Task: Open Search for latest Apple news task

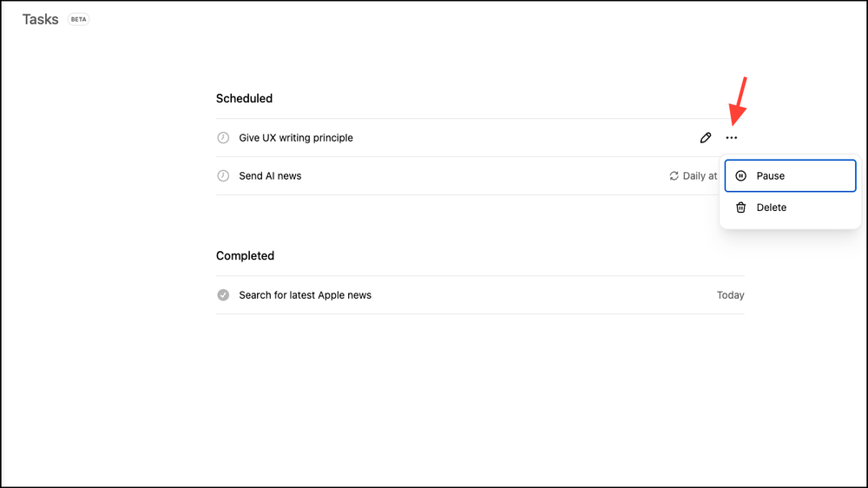Action: click(x=305, y=295)
